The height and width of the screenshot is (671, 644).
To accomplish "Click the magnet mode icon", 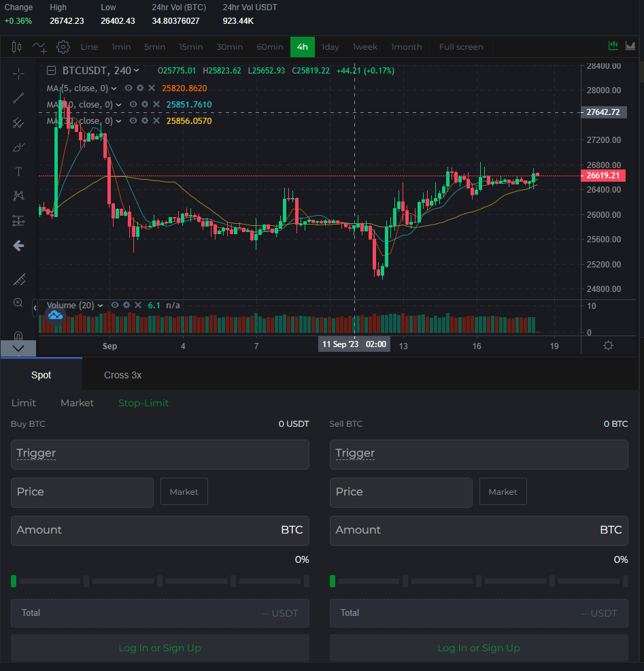I will pos(18,335).
